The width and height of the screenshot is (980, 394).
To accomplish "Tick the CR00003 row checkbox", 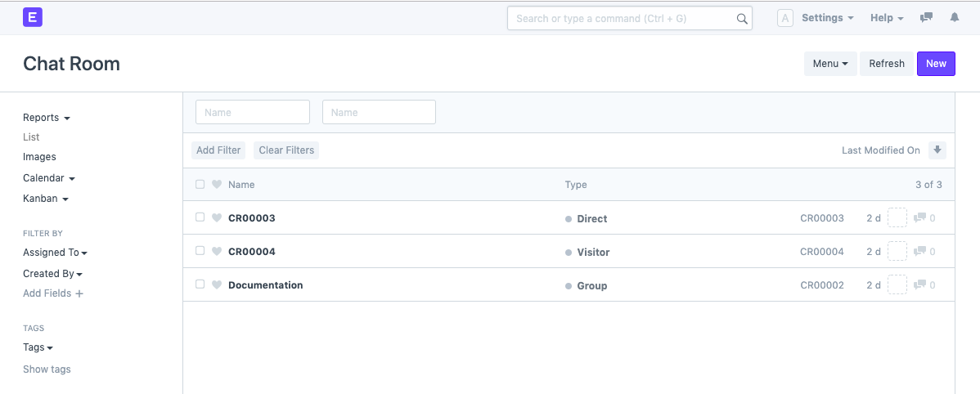I will tap(200, 217).
